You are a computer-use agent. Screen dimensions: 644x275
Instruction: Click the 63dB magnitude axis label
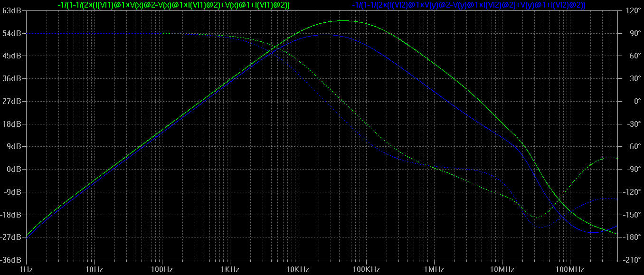13,10
